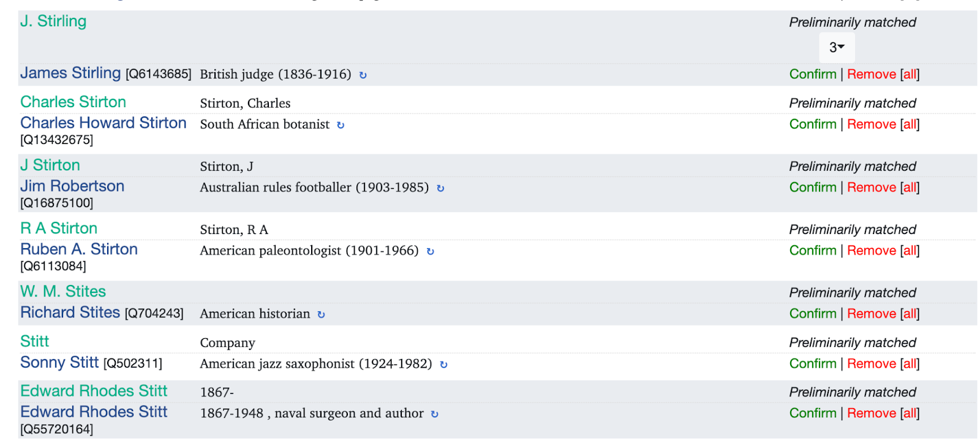The width and height of the screenshot is (980, 440).
Task: Remove the Edward Rhodes Stitt match
Action: (871, 414)
